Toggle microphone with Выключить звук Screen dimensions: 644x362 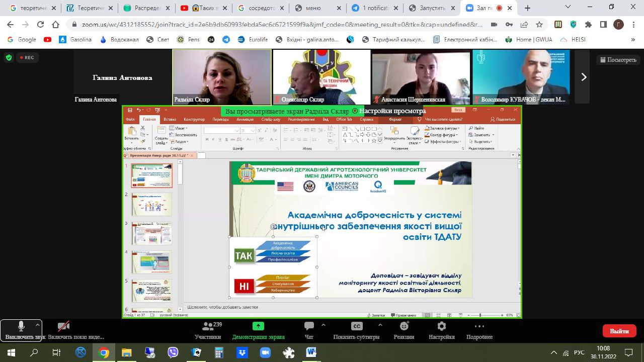[x=21, y=330]
